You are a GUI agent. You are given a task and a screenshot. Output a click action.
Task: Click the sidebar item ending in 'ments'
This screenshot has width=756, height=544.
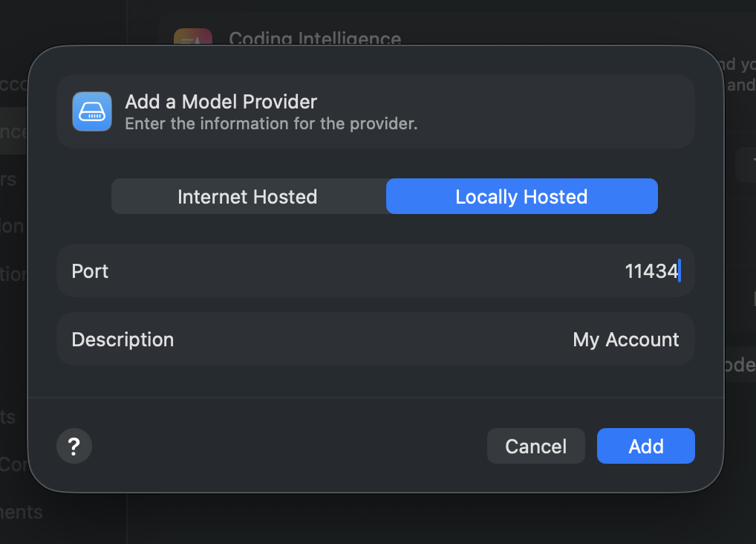pyautogui.click(x=20, y=512)
